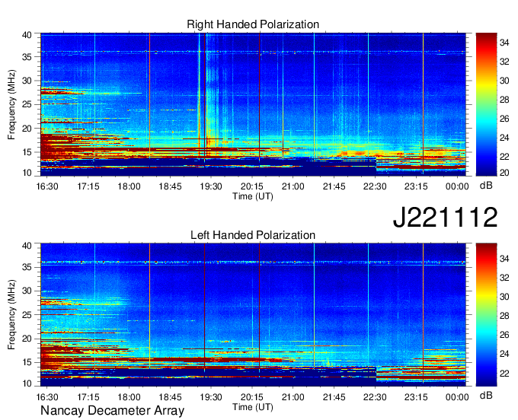This screenshot has height=420, width=518.
Task: Click the top panel's "Time (UT)" axis label
Action: [253, 196]
